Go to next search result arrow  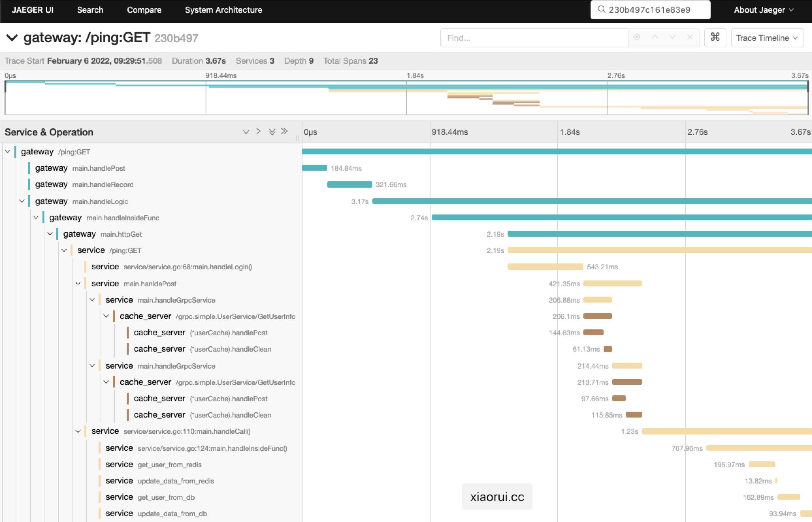(x=672, y=38)
